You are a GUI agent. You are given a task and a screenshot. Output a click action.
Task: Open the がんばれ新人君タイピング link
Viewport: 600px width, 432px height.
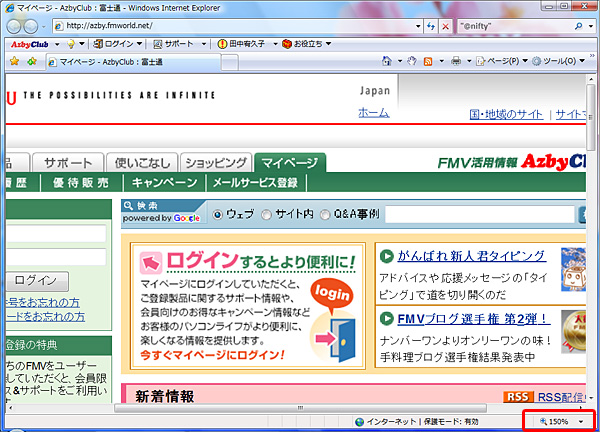pyautogui.click(x=471, y=256)
